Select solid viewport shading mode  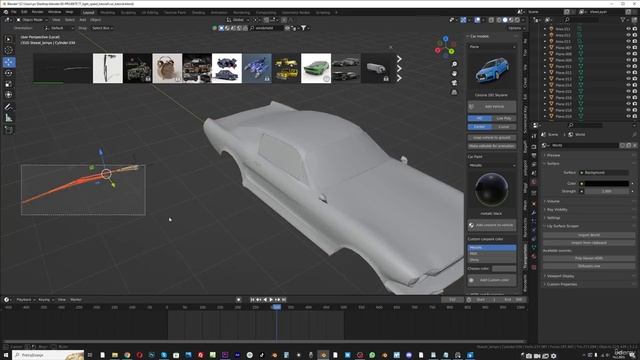point(505,20)
